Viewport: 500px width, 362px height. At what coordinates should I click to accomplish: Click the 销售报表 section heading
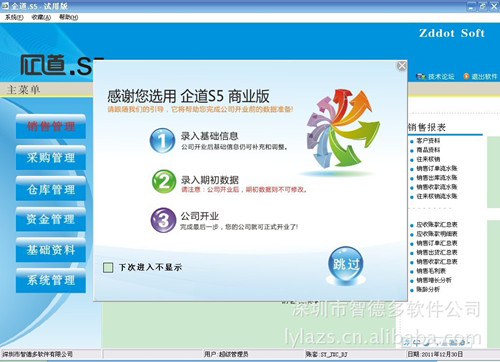pos(427,127)
